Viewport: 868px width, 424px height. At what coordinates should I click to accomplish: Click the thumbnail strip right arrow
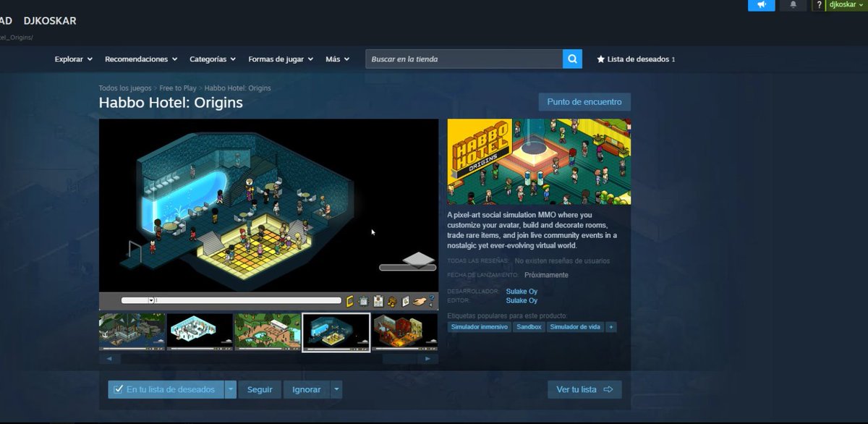tap(428, 358)
